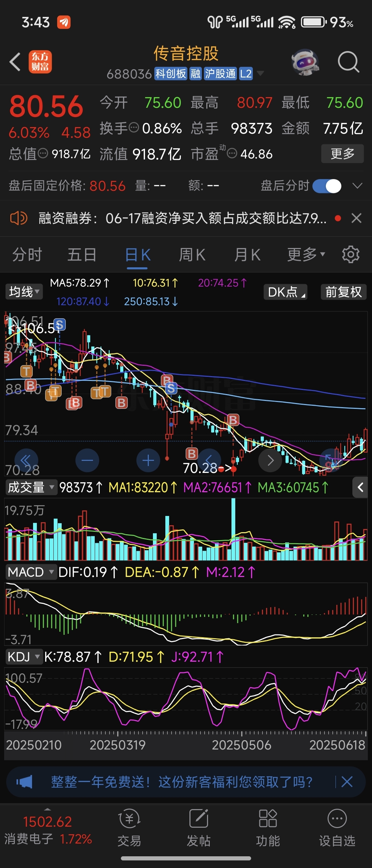Open the 更多 chart period dropdown
This screenshot has width=372, height=868.
tap(306, 255)
